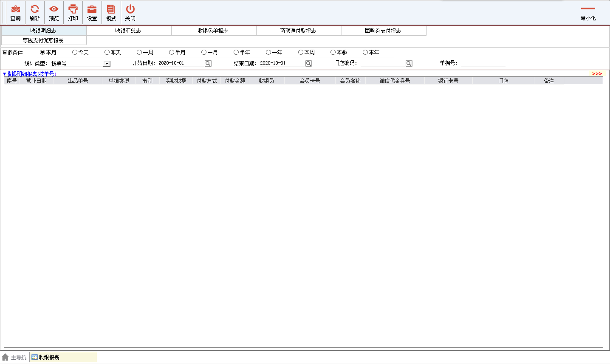Open end date calendar lookup icon
The image size is (610, 364).
pyautogui.click(x=309, y=63)
